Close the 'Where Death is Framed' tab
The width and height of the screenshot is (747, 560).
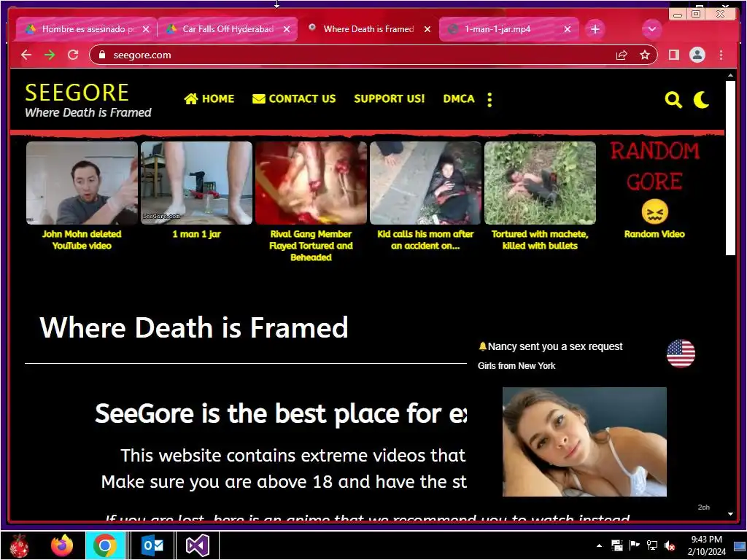point(427,29)
